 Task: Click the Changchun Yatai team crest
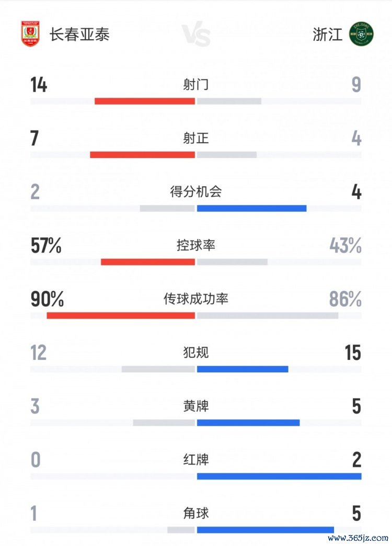pyautogui.click(x=30, y=33)
